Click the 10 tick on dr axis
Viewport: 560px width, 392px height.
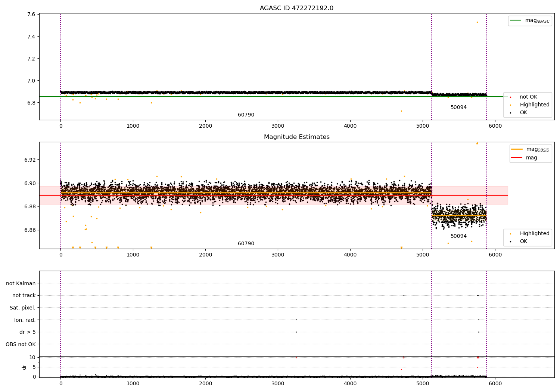[32, 357]
